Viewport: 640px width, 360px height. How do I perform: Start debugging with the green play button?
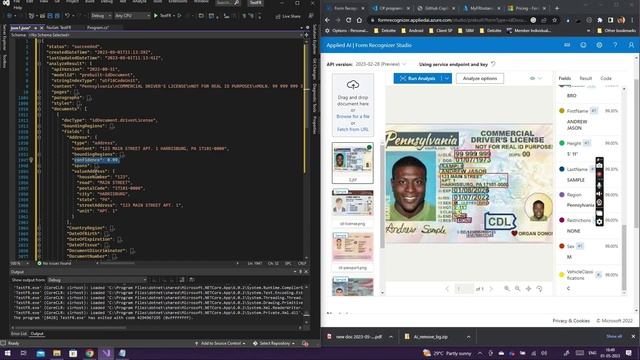156,16
